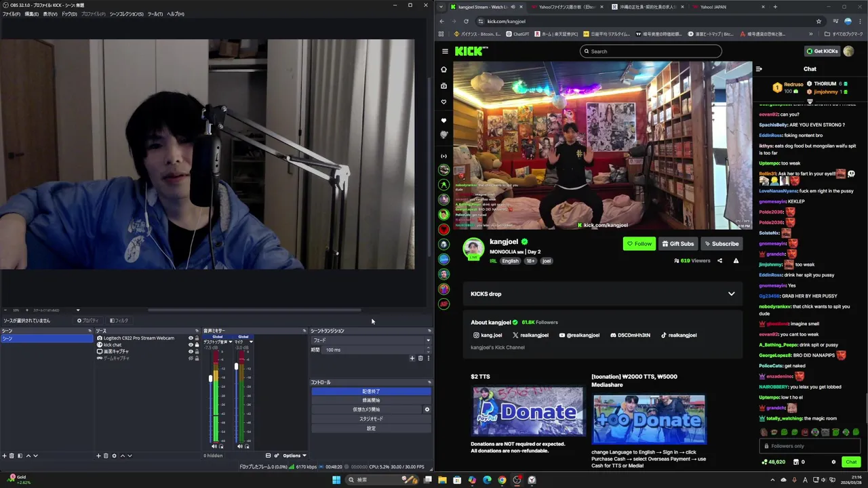Image resolution: width=868 pixels, height=488 pixels.
Task: Click the 配信終了 stop streaming button
Action: point(371,391)
